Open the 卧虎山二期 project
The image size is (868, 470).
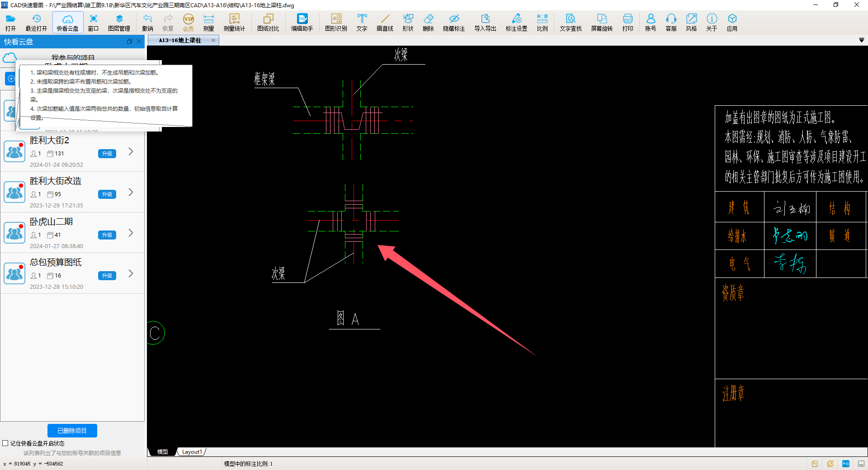(72, 233)
